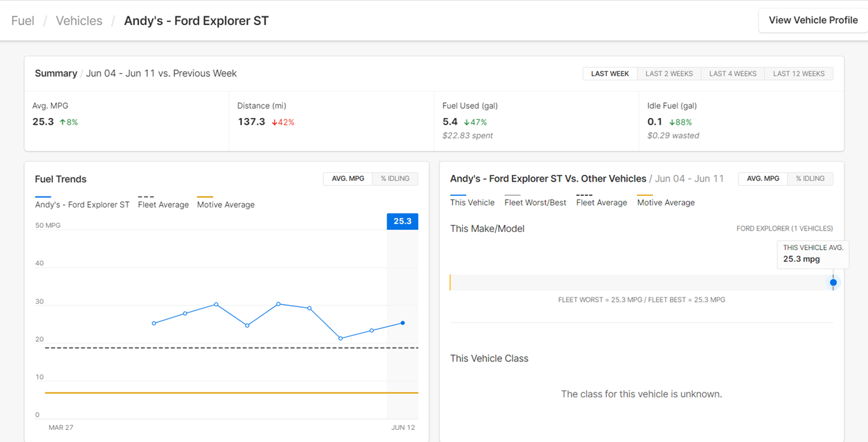
Task: Switch Fuel Trends chart to % Idling
Action: tap(395, 179)
